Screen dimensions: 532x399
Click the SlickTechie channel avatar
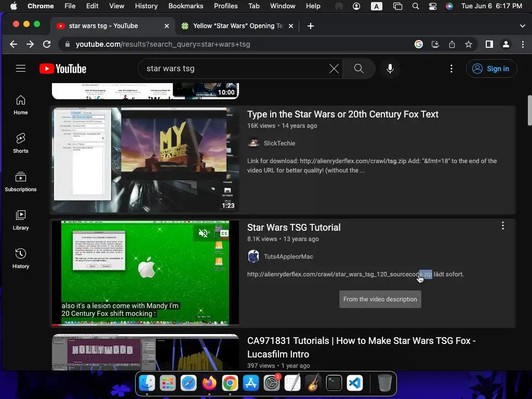tap(254, 143)
